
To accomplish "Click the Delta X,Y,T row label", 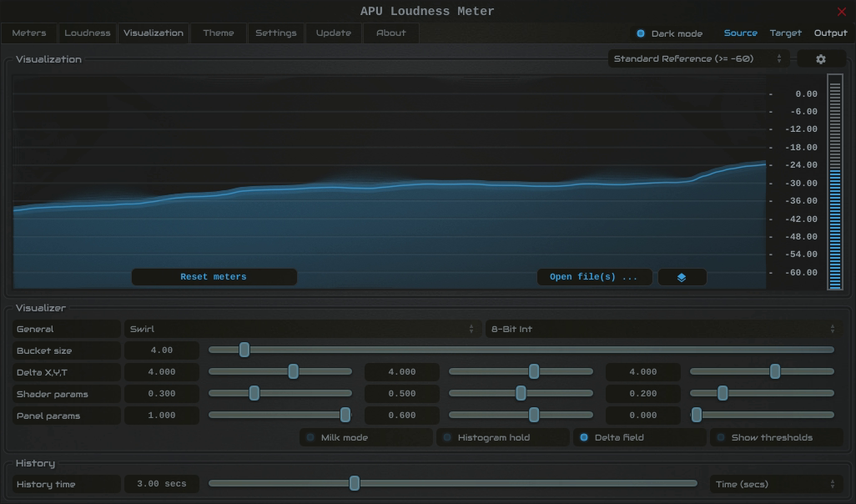I will click(67, 372).
